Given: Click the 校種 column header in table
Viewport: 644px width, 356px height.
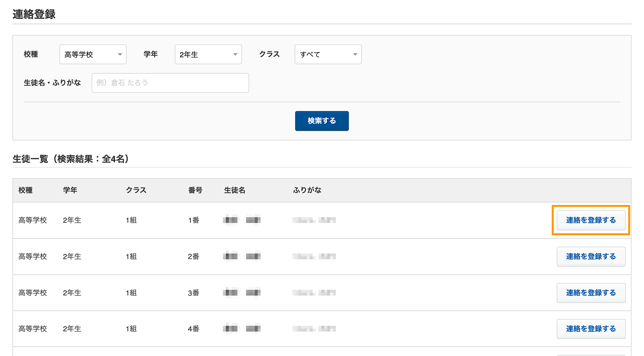Looking at the screenshot, I should click(25, 190).
